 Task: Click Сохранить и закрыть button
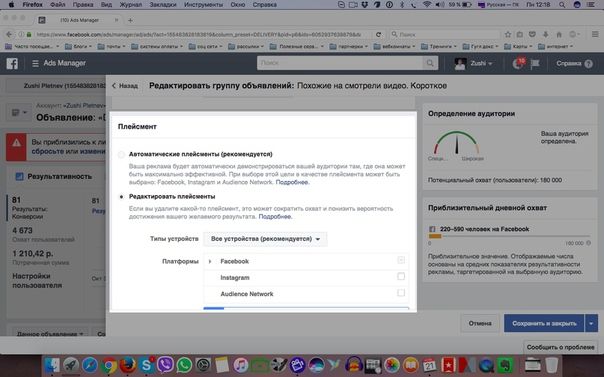(544, 323)
